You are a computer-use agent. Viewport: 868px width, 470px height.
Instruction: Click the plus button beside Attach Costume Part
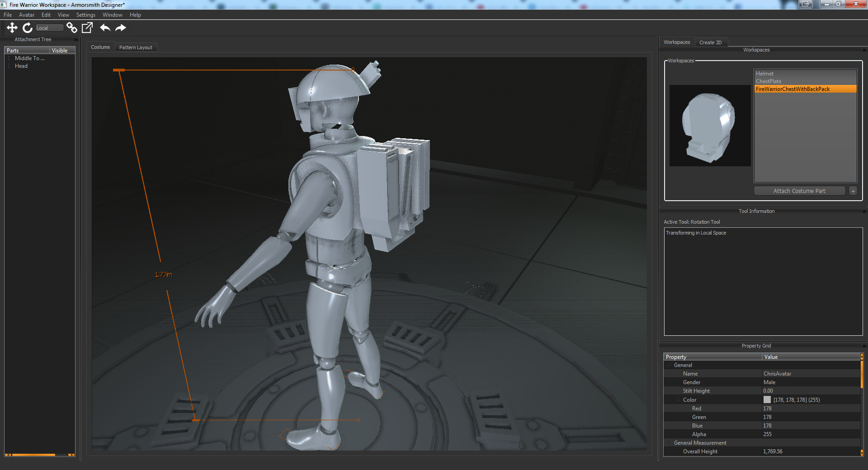tap(853, 191)
